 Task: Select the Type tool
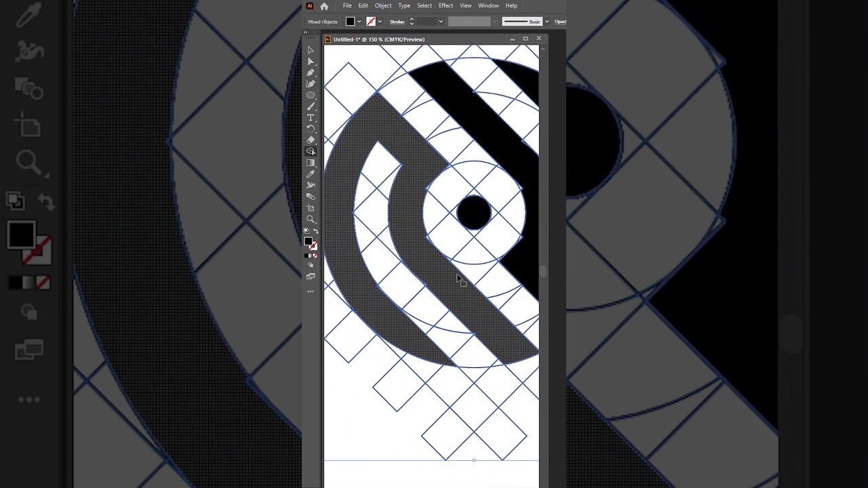[311, 117]
